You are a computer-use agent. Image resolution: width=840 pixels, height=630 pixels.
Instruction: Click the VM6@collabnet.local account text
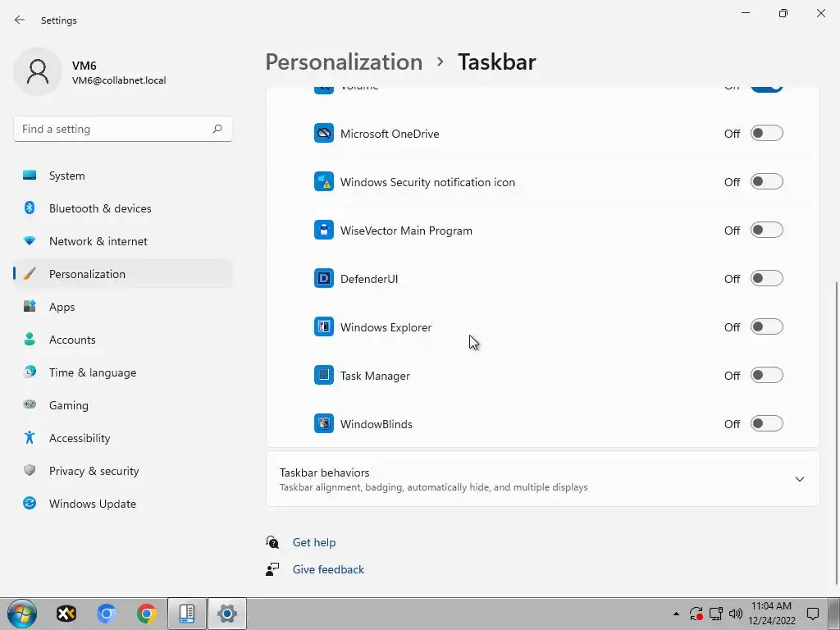(119, 80)
